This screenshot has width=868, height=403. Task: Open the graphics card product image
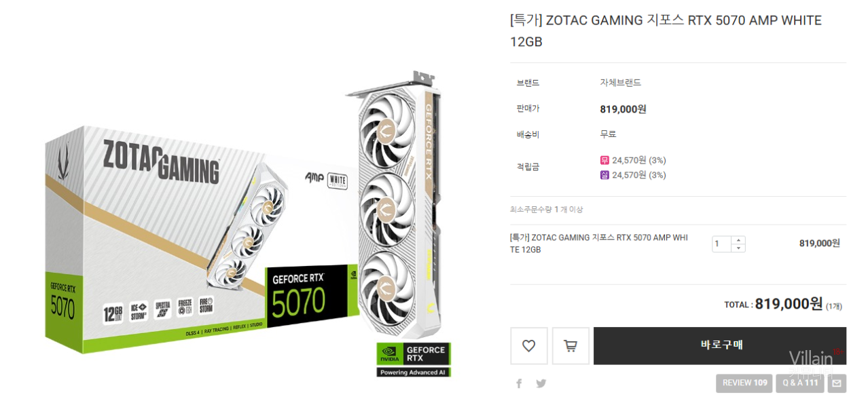tap(398, 206)
